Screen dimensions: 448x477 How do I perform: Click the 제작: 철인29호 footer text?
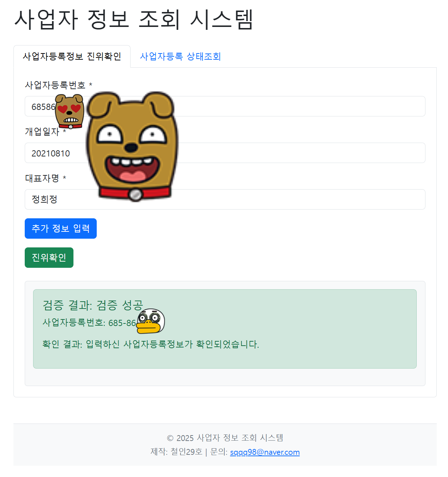point(176,452)
